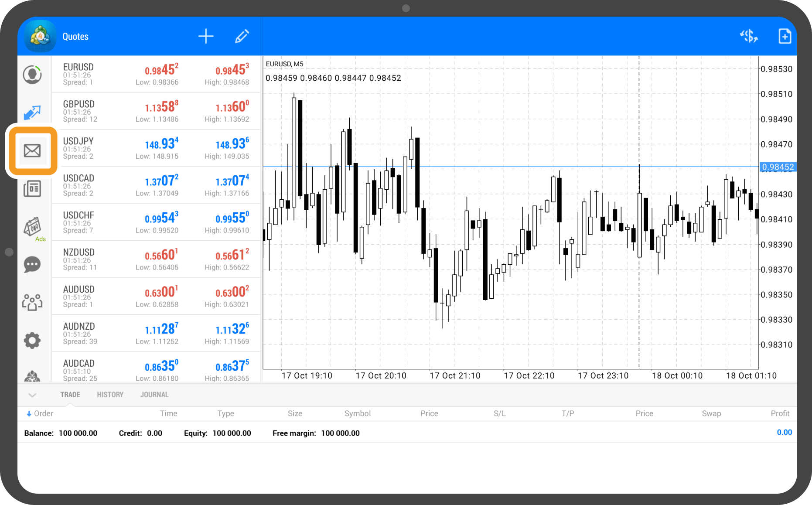Open the News newspaper icon
Screen dimensions: 812x505
(x=32, y=189)
